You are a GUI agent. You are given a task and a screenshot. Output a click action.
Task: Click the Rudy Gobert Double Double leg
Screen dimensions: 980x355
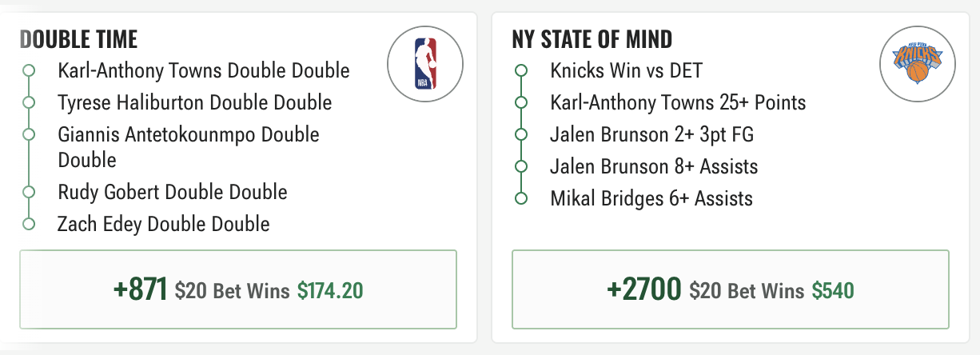173,192
